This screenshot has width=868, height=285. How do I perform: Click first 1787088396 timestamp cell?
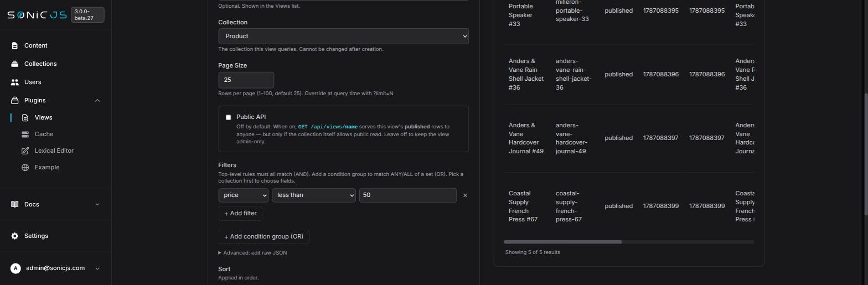(x=660, y=74)
